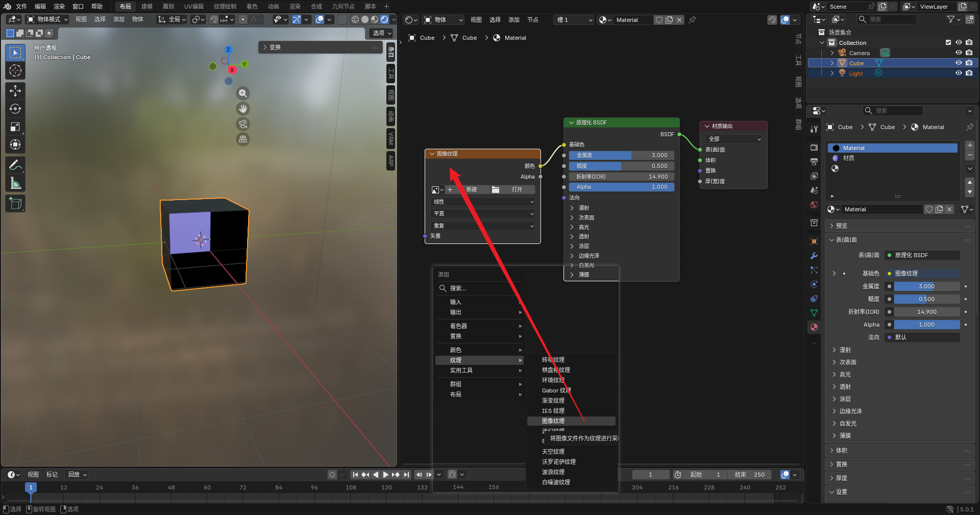Click the viewport pan hand icon
This screenshot has width=980, height=515.
(243, 109)
